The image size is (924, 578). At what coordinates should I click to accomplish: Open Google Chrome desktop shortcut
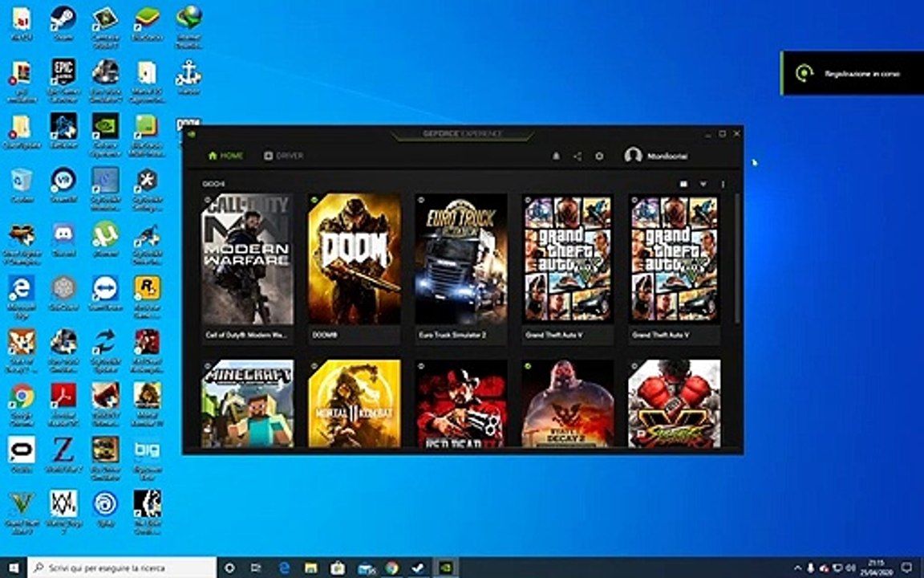(21, 405)
